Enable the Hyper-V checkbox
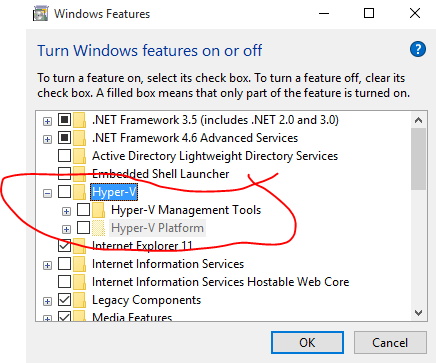This screenshot has width=436, height=363. [x=64, y=191]
